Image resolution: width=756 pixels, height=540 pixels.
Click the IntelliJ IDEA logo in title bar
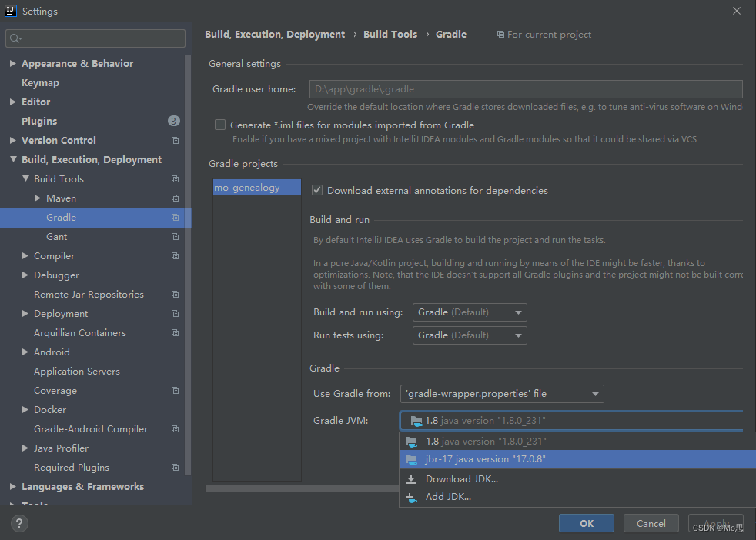(9, 10)
